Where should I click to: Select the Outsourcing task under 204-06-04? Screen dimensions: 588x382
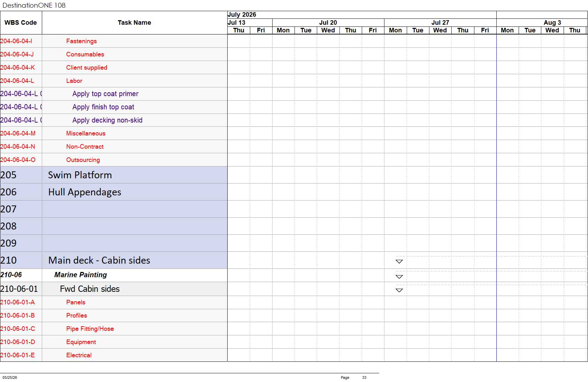click(83, 160)
